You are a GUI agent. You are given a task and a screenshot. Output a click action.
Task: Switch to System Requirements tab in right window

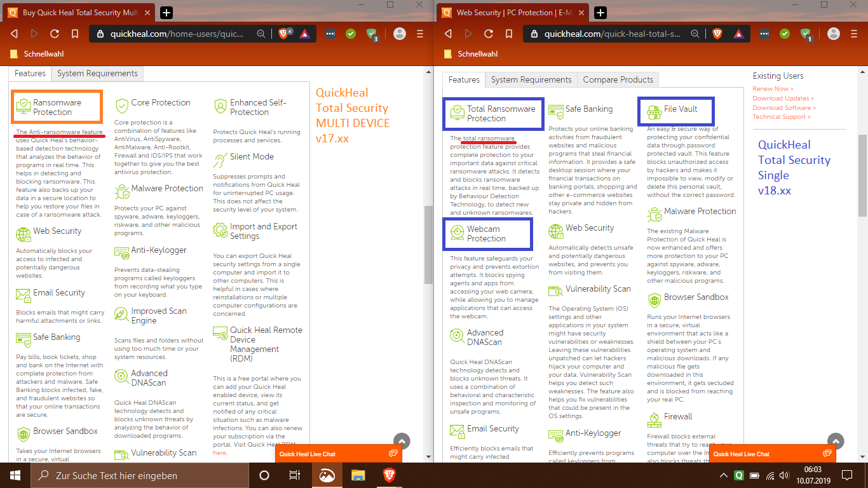pos(531,80)
